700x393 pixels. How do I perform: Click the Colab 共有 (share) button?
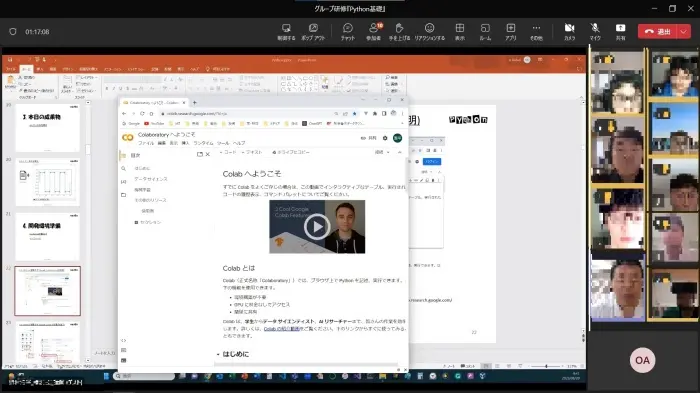[x=369, y=138]
